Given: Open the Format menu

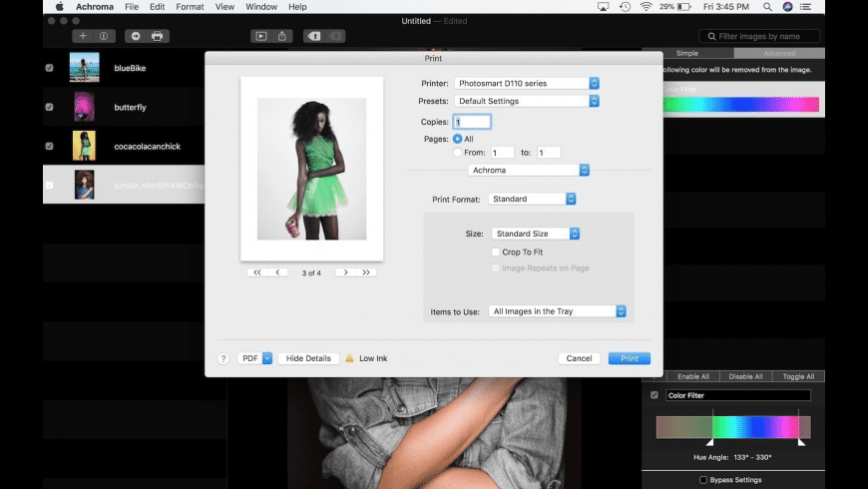Looking at the screenshot, I should coord(190,7).
